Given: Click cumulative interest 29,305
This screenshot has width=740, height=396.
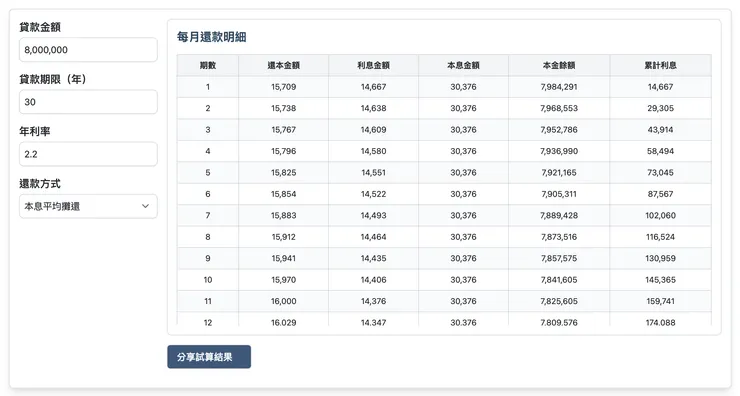Looking at the screenshot, I should pos(660,108).
